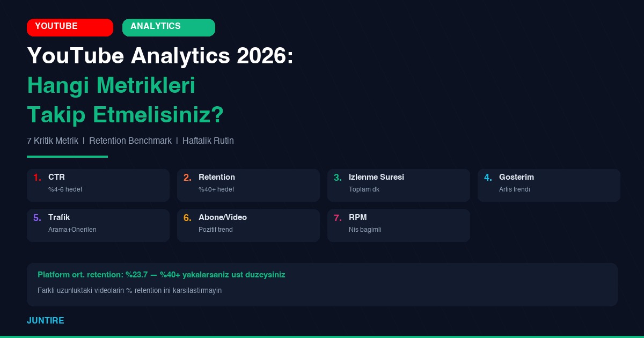Click the 'Platform ort. retention: %23.7' line

click(162, 275)
